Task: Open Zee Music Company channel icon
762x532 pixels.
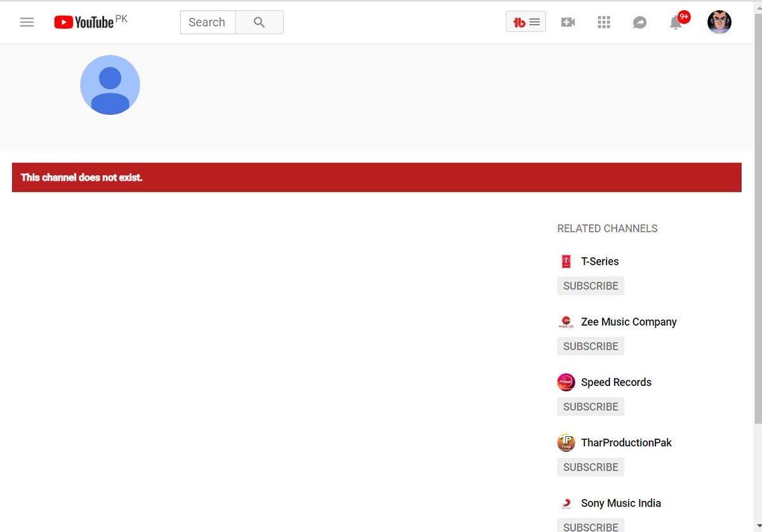Action: click(566, 322)
